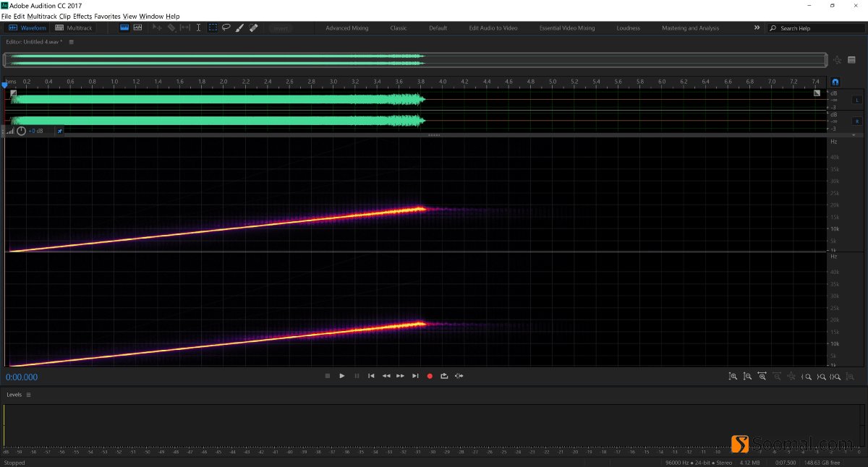
Task: Enable the Spectral Frequency Display view
Action: click(x=137, y=27)
